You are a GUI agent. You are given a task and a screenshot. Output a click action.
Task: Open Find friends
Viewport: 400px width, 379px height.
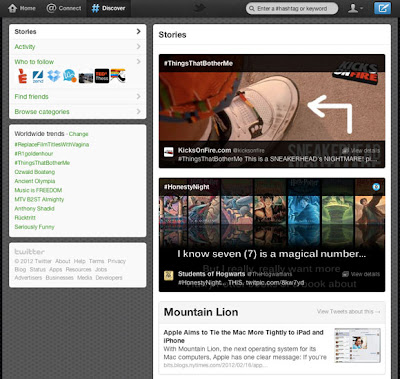pos(31,97)
